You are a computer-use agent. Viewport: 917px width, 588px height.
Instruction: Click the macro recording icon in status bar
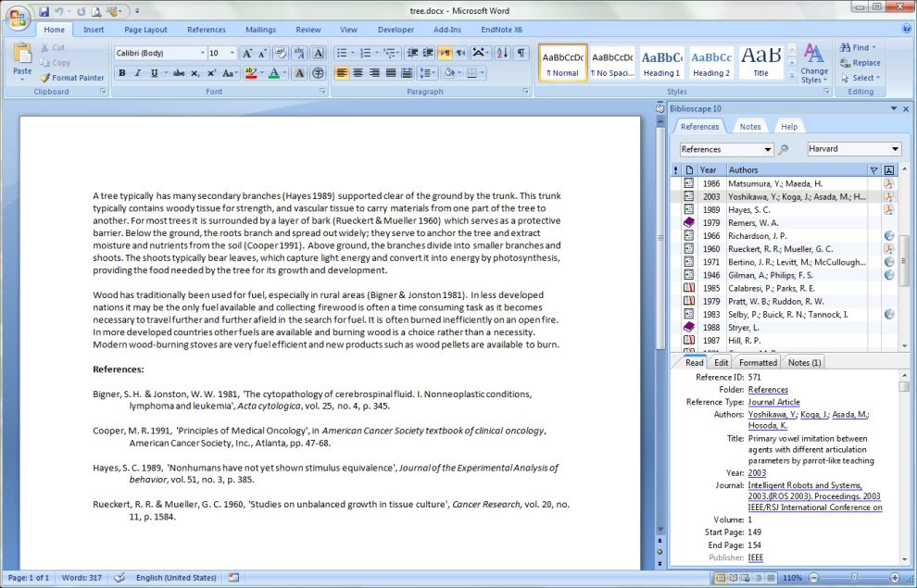233,578
